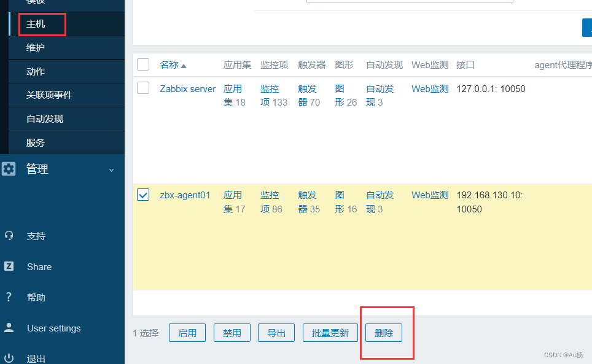Viewport: 592px width, 364px height.
Task: Uncheck the zbx-agent01 row checkbox
Action: (x=143, y=195)
